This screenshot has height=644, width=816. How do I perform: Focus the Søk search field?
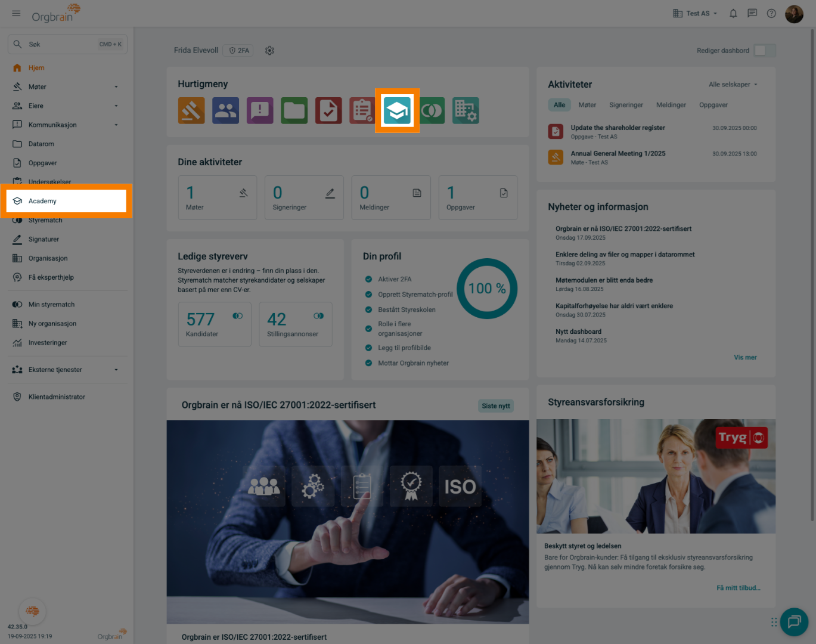click(x=67, y=44)
